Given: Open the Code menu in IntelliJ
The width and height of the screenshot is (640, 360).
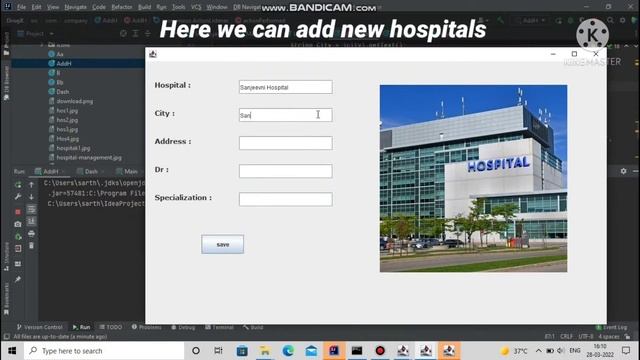Looking at the screenshot, I should tap(99, 7).
